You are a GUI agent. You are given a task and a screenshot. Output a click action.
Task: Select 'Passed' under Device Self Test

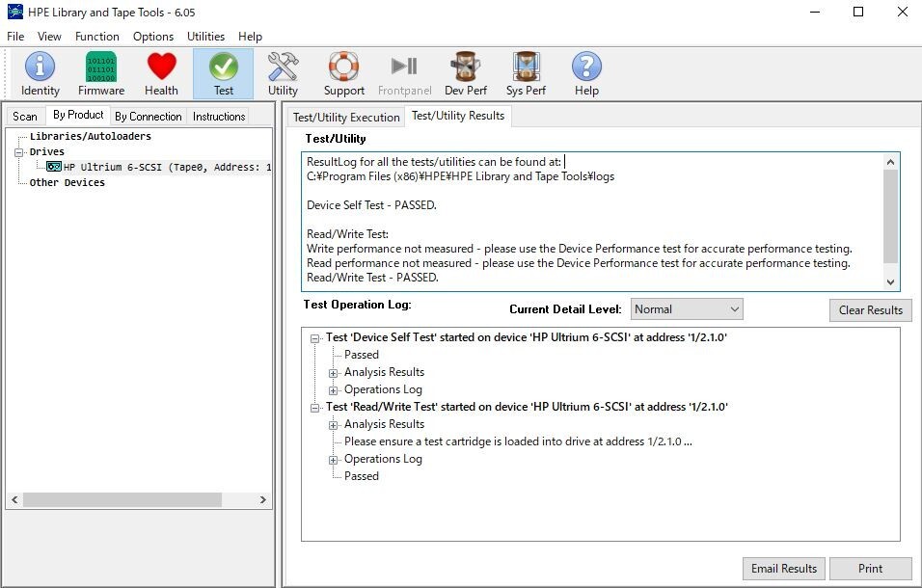[x=361, y=354]
